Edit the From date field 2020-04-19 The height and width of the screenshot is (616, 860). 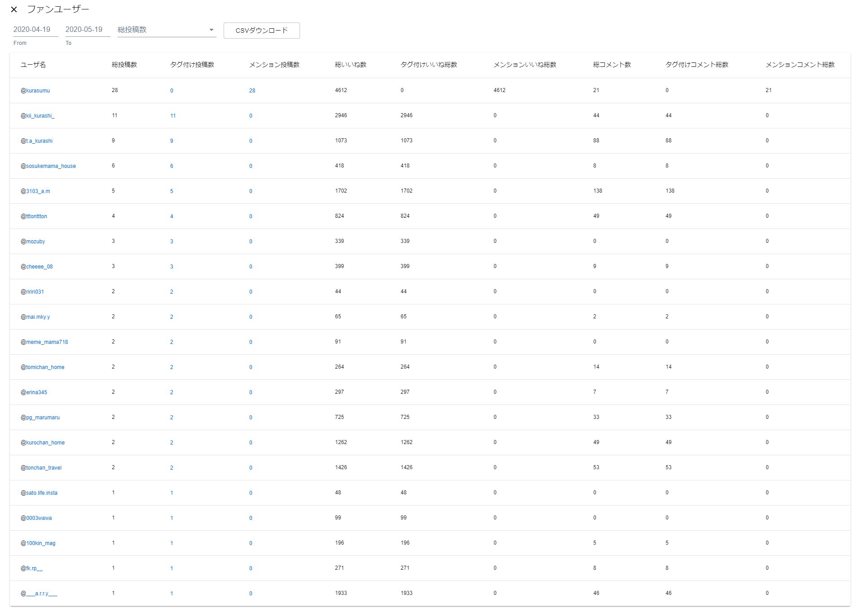click(35, 30)
